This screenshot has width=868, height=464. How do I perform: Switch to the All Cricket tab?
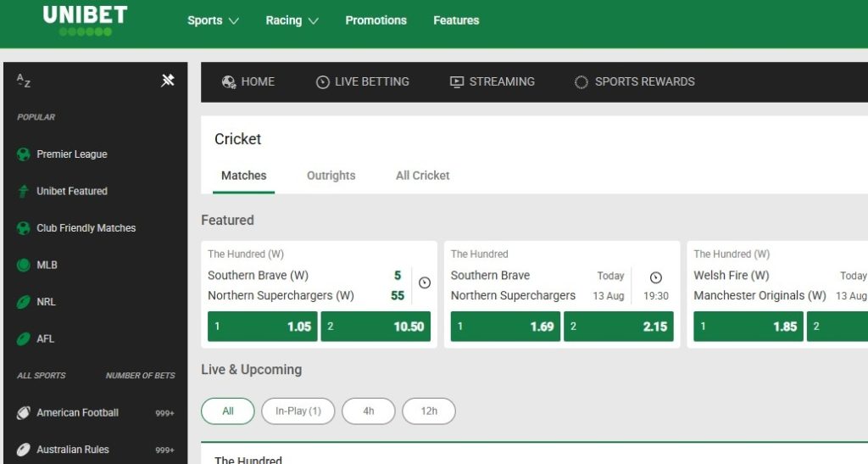422,176
